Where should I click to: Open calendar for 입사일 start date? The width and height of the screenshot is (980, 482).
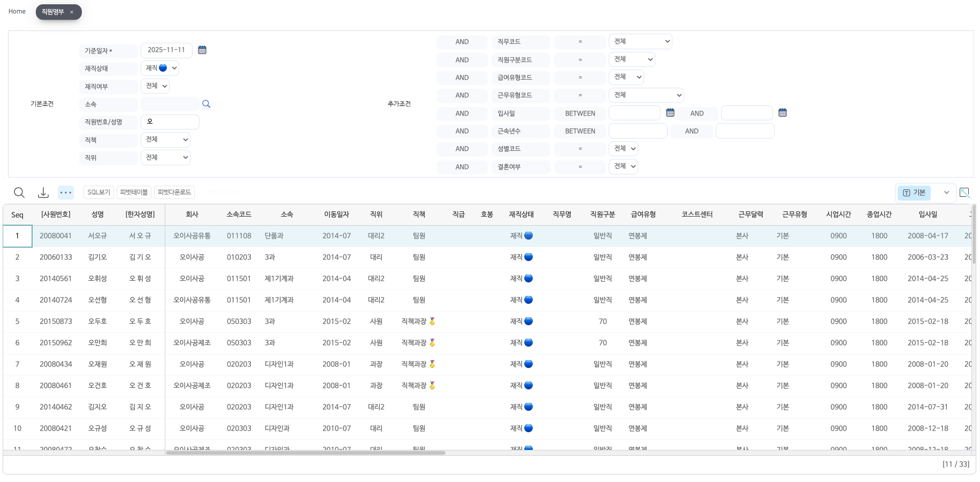click(670, 113)
